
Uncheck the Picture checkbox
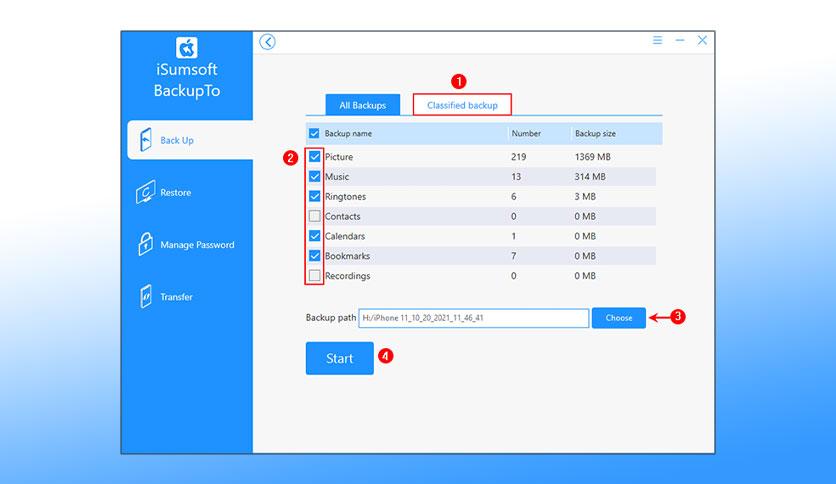pyautogui.click(x=315, y=157)
